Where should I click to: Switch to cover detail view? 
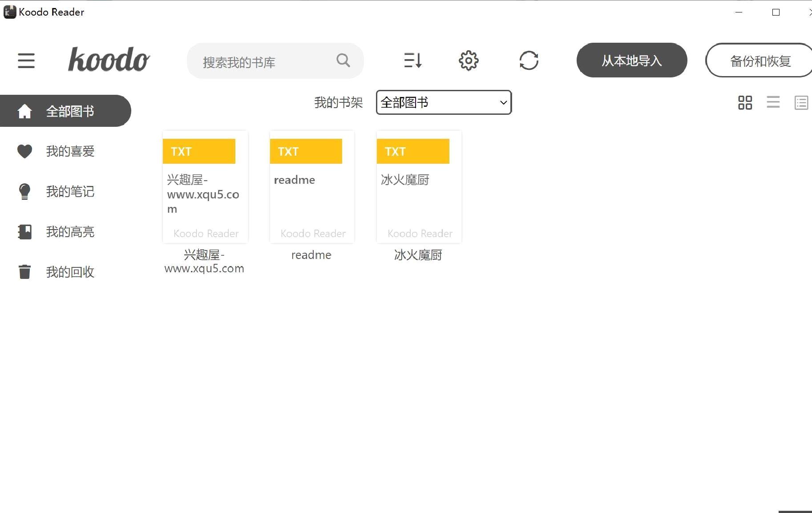pos(801,103)
